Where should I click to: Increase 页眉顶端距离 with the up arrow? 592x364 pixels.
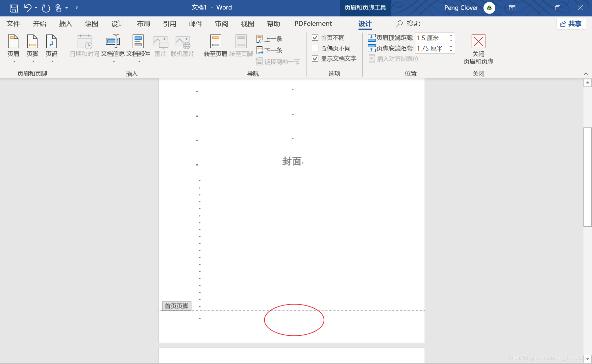pyautogui.click(x=451, y=35)
